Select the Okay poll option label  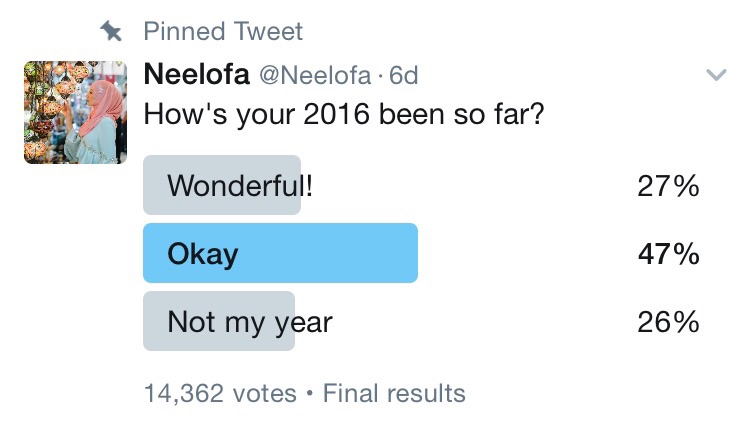203,254
